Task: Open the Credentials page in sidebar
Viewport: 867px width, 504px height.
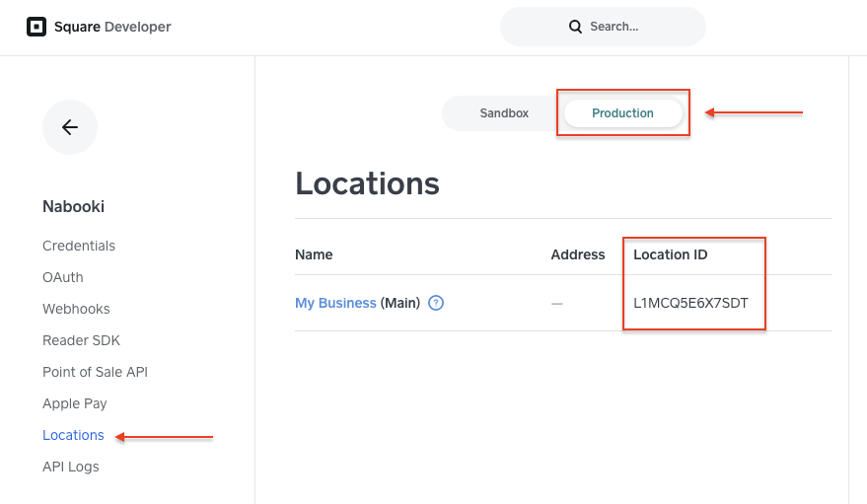Action: tap(79, 246)
